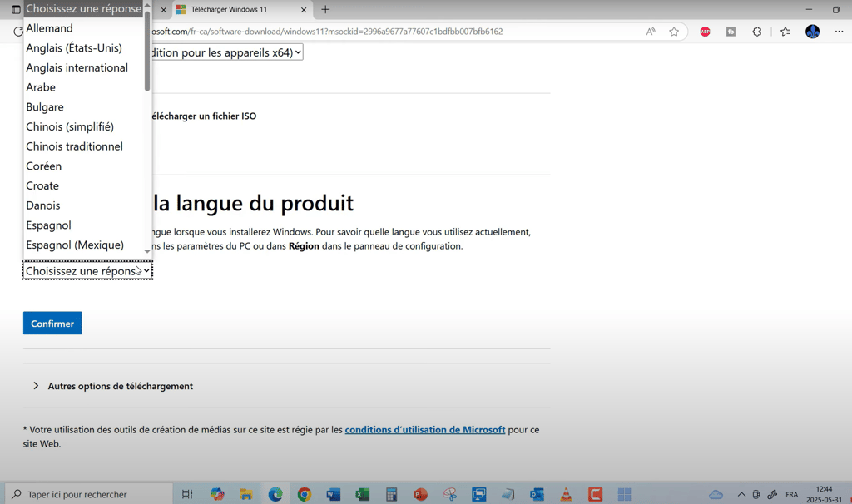Select Anglais (États-Unis) option
This screenshot has height=504, width=852.
(83, 47)
